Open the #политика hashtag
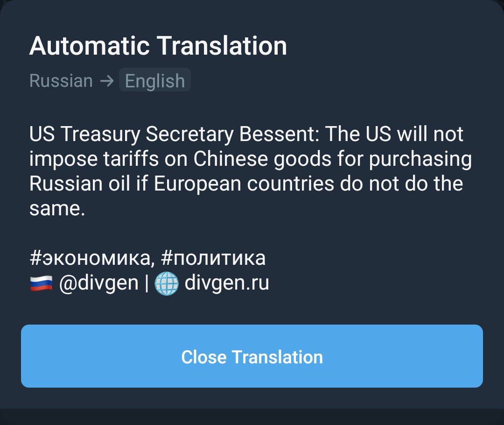This screenshot has height=425, width=504. (x=213, y=258)
